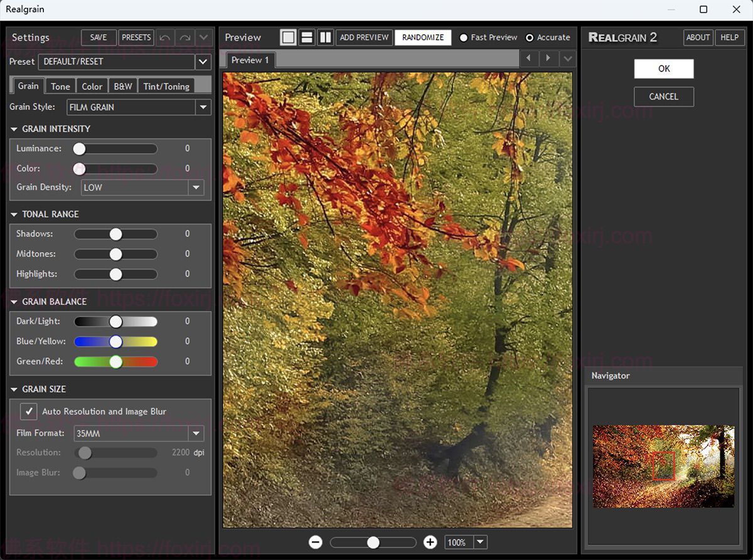The height and width of the screenshot is (560, 753).
Task: Click the redo arrow icon in Settings
Action: [x=184, y=38]
